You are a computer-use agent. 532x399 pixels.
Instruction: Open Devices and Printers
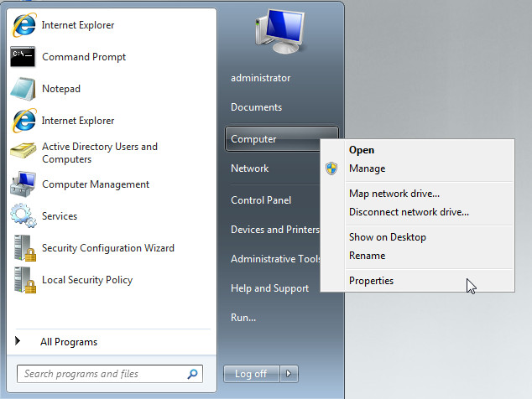(275, 230)
